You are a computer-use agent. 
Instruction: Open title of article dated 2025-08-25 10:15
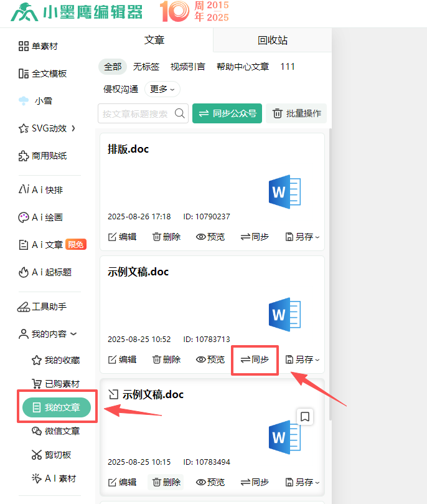(153, 394)
